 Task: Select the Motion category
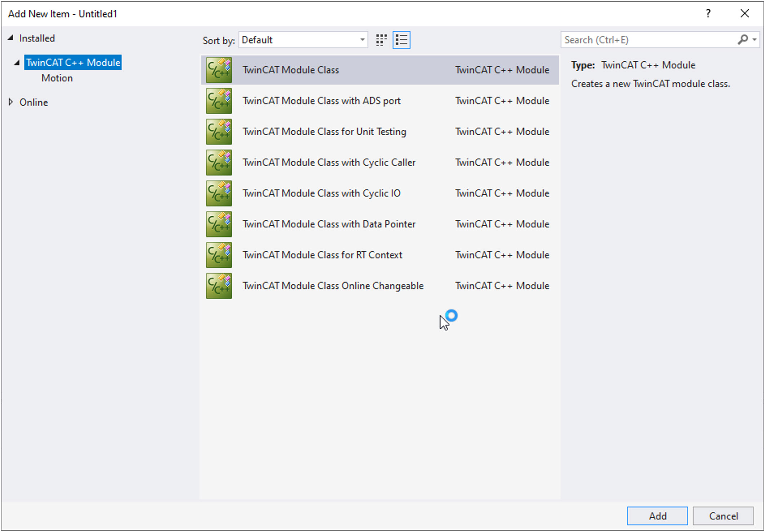pos(57,78)
